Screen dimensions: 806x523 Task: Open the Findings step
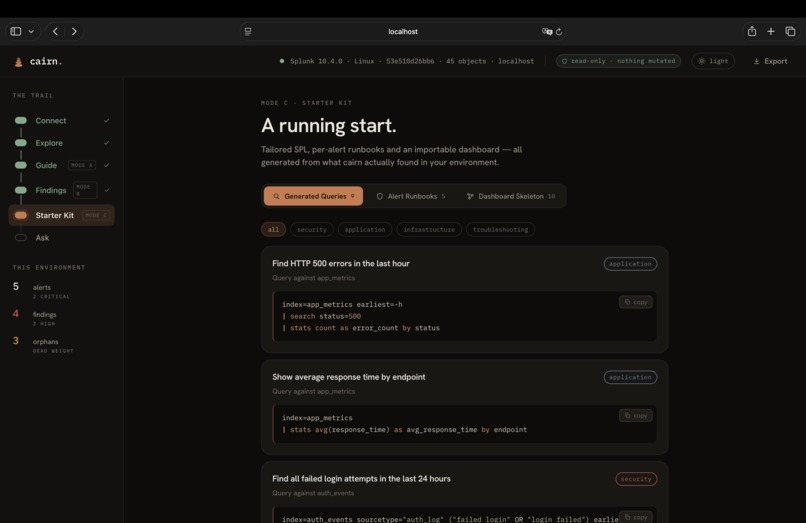coord(61,190)
